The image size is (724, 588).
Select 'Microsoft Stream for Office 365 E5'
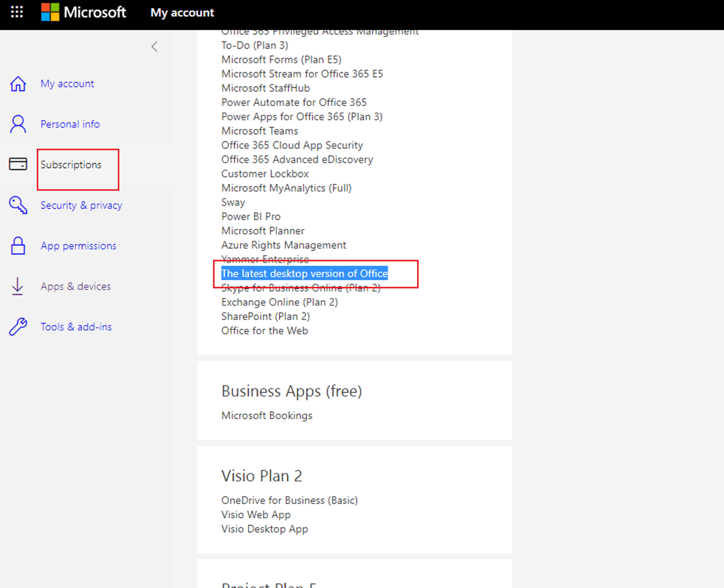[x=302, y=74]
